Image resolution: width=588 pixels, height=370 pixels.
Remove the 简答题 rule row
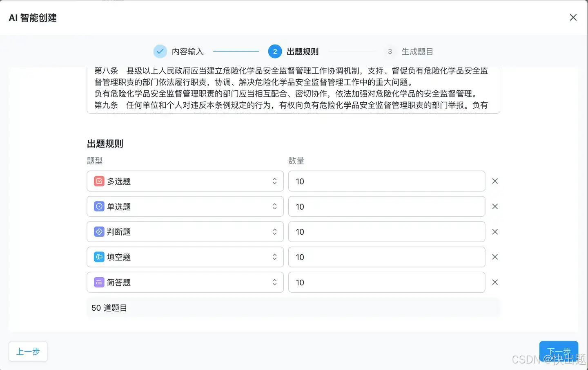(x=495, y=282)
